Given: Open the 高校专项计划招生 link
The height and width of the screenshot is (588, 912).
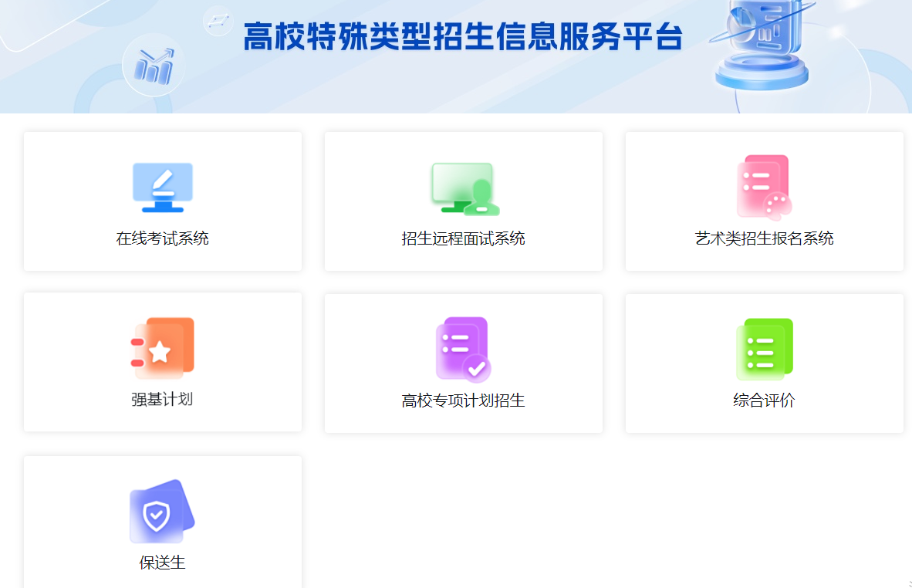Looking at the screenshot, I should coord(463,400).
